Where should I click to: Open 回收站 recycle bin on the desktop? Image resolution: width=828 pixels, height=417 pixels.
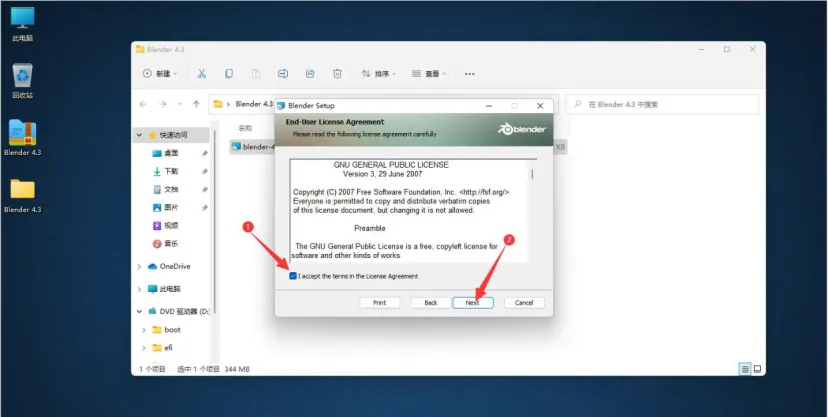click(22, 81)
